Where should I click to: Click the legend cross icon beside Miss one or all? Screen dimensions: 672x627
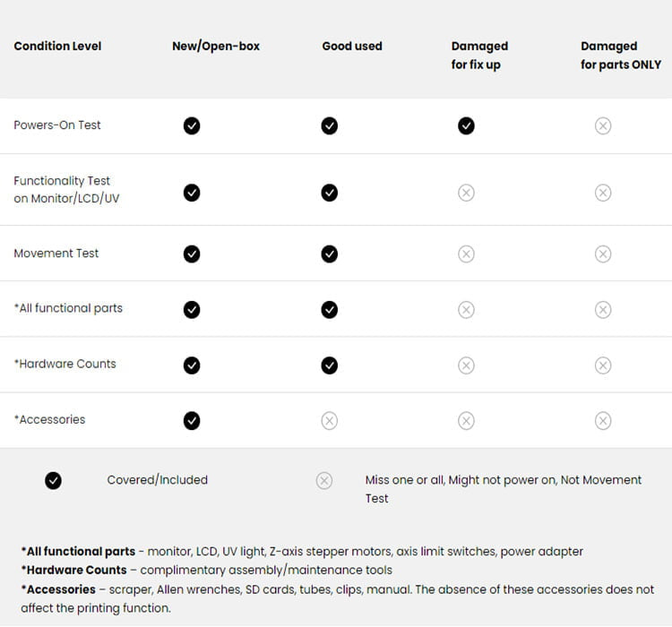tap(324, 481)
